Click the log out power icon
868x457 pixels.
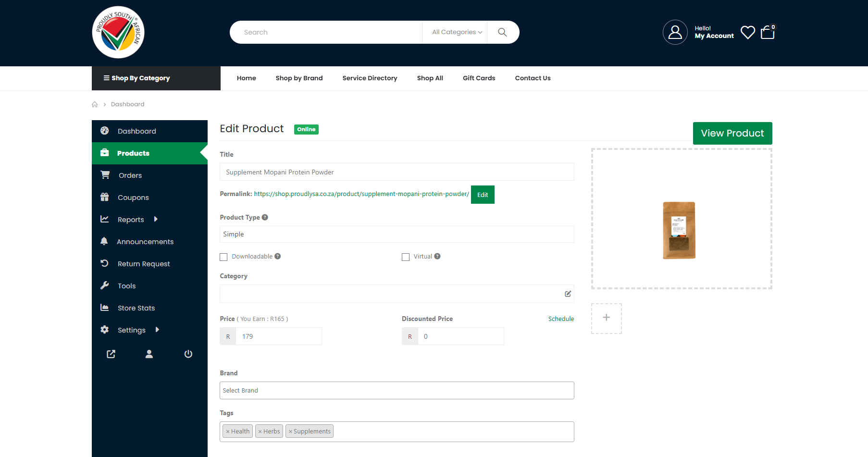[188, 354]
